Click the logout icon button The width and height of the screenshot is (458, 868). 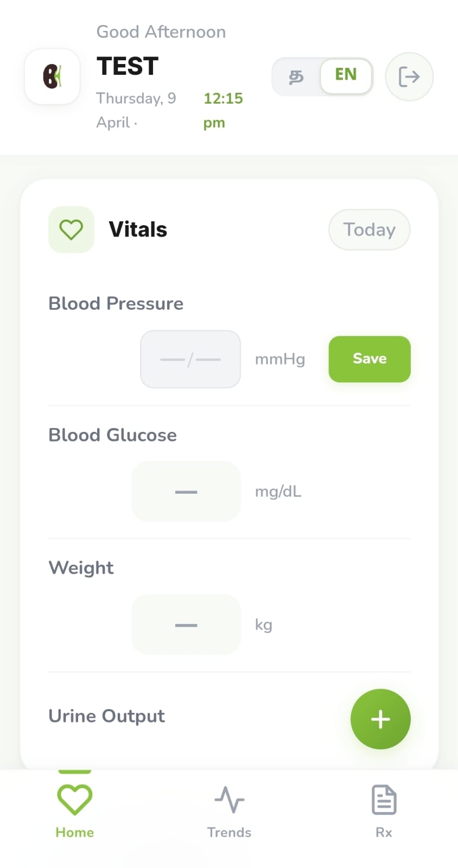click(x=409, y=76)
